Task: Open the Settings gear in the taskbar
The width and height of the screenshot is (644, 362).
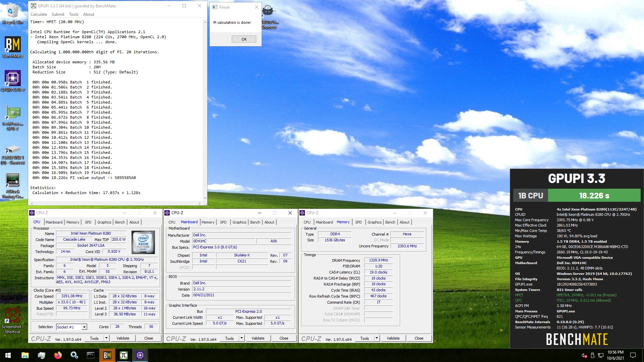Action: click(74, 355)
